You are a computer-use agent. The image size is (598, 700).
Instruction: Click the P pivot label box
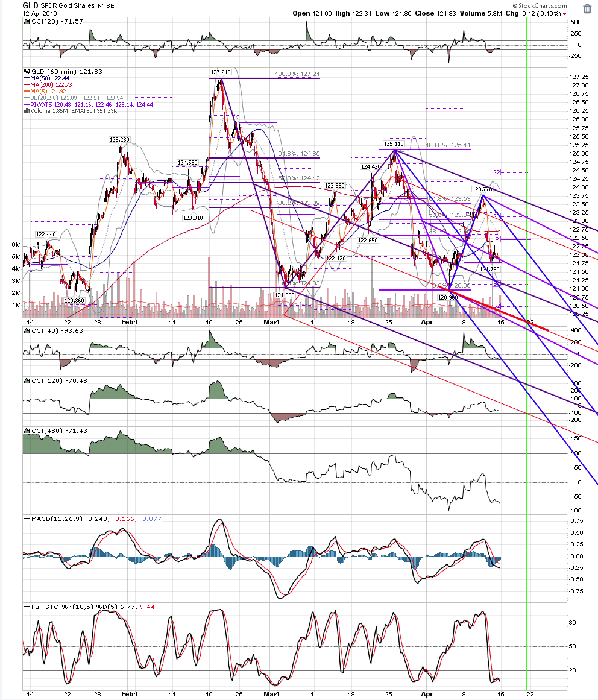pos(497,239)
